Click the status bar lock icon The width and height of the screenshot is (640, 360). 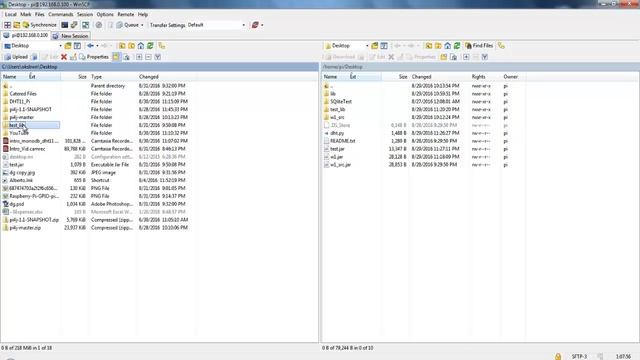click(558, 356)
